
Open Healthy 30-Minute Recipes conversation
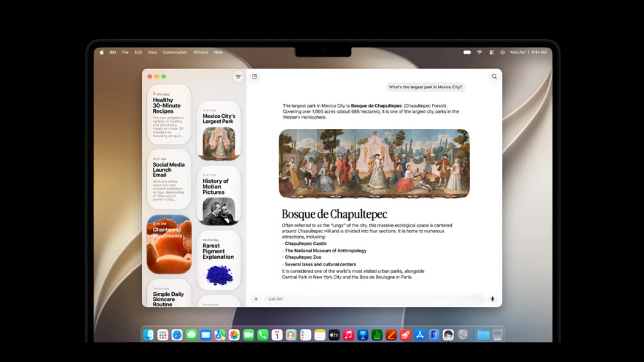tap(169, 115)
